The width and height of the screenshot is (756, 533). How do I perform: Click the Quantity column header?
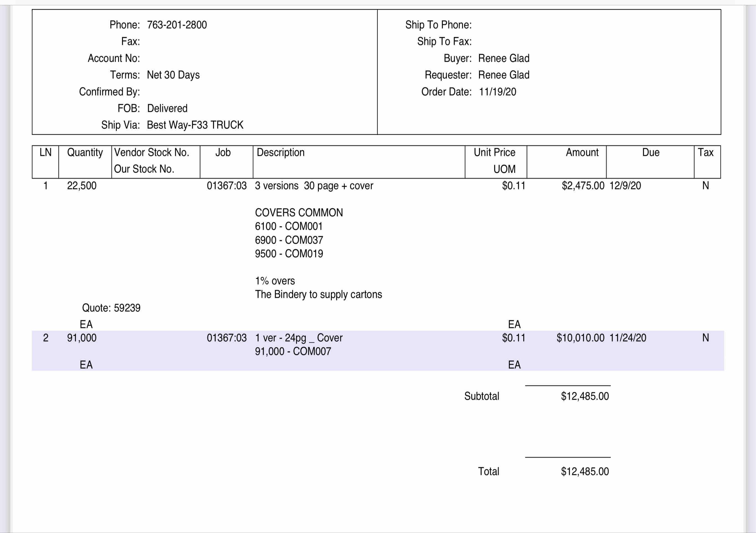(85, 152)
